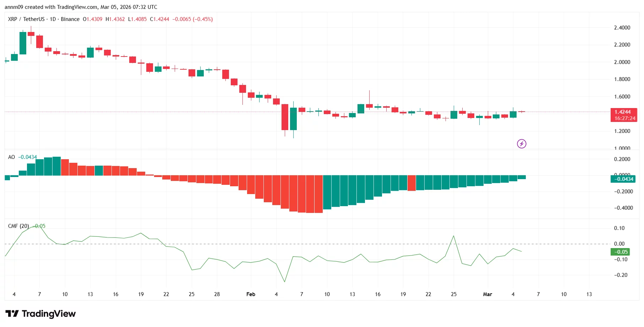Click the Binance exchange label in the legend
Image resolution: width=644 pixels, height=327 pixels.
pyautogui.click(x=70, y=19)
